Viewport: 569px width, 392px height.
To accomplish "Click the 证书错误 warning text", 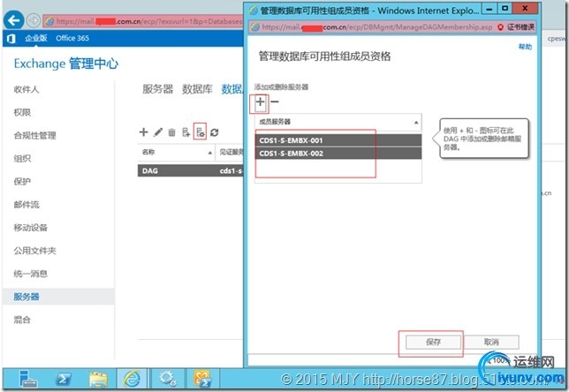I will (520, 27).
